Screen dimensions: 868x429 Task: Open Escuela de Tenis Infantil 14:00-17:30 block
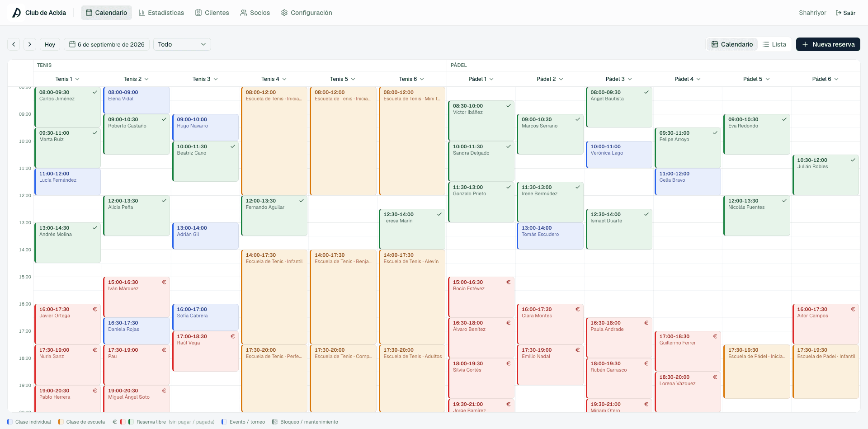coord(274,297)
